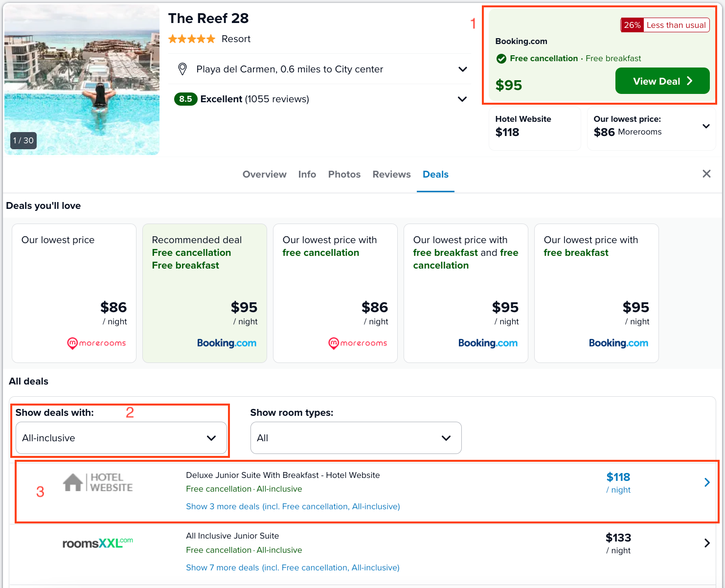
Task: Open the Show room types dropdown
Action: pyautogui.click(x=356, y=438)
